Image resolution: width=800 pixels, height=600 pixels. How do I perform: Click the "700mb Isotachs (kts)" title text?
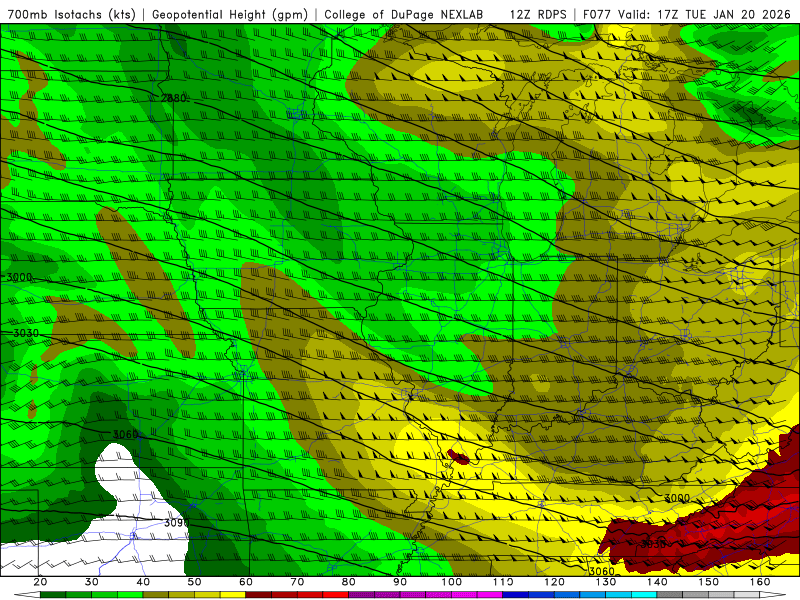point(72,14)
